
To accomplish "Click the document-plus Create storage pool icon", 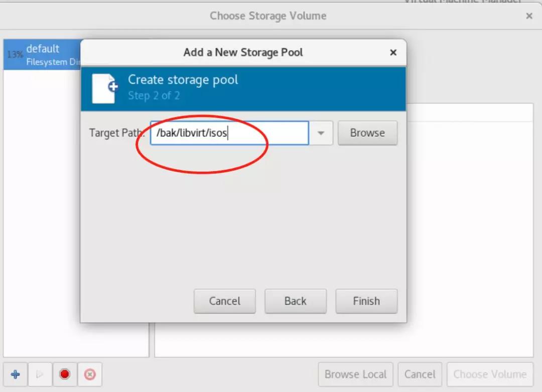I will (105, 88).
